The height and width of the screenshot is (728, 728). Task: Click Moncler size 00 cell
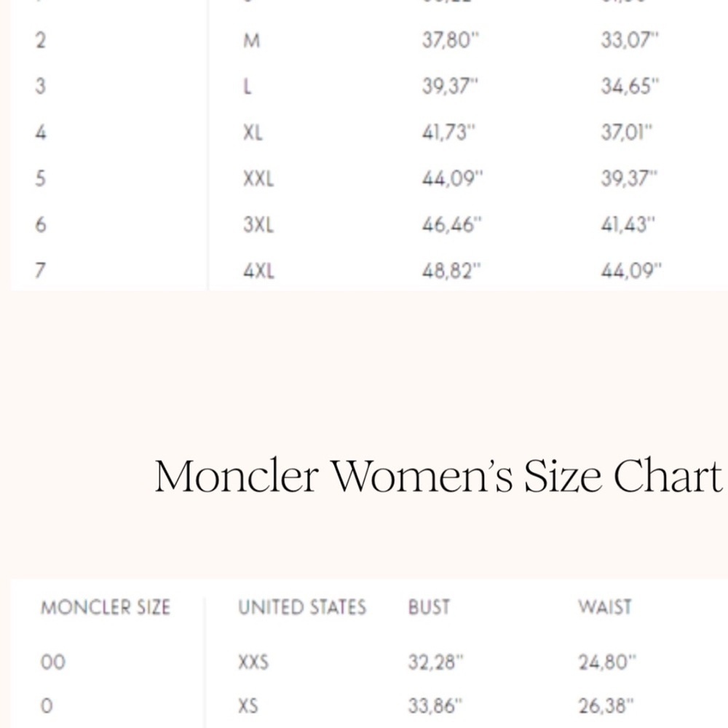53,662
